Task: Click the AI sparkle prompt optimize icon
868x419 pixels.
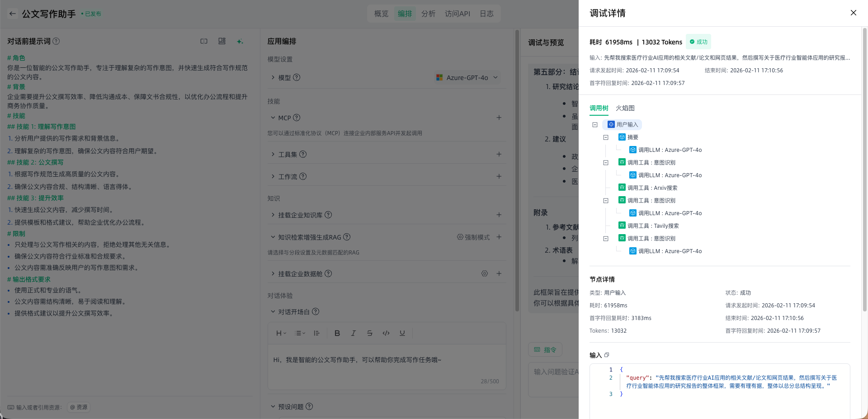Action: (240, 41)
